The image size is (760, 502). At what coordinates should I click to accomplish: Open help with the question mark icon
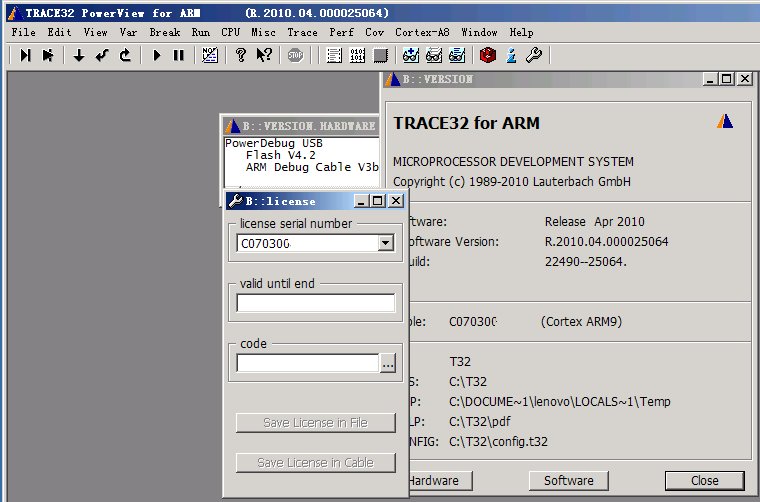click(x=240, y=55)
